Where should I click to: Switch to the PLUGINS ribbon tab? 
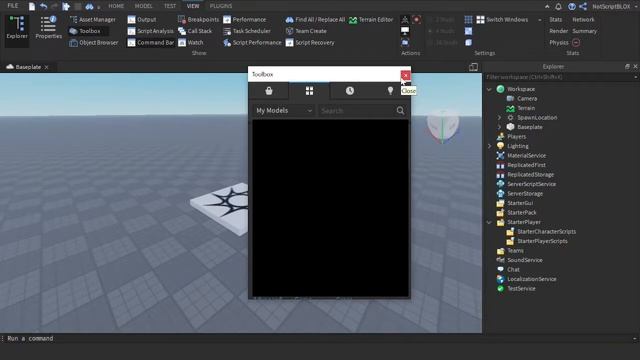pos(221,6)
